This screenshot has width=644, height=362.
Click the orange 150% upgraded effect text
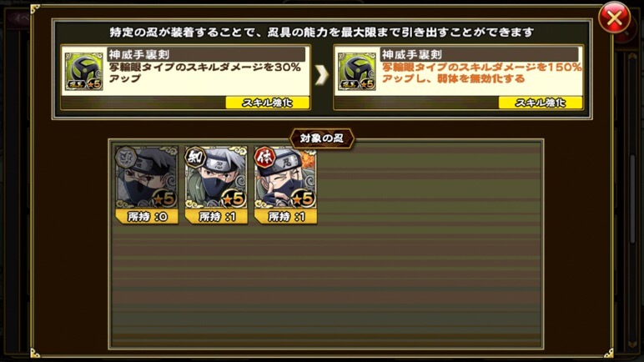[482, 73]
